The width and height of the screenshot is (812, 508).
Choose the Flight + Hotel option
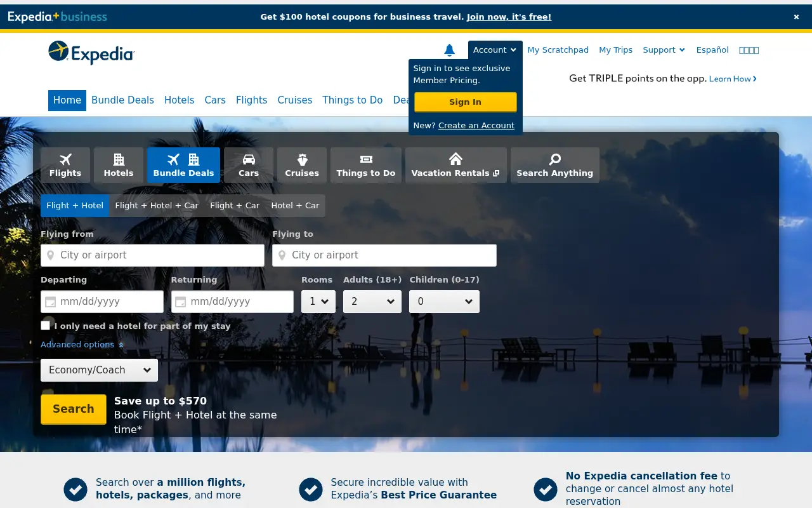75,206
